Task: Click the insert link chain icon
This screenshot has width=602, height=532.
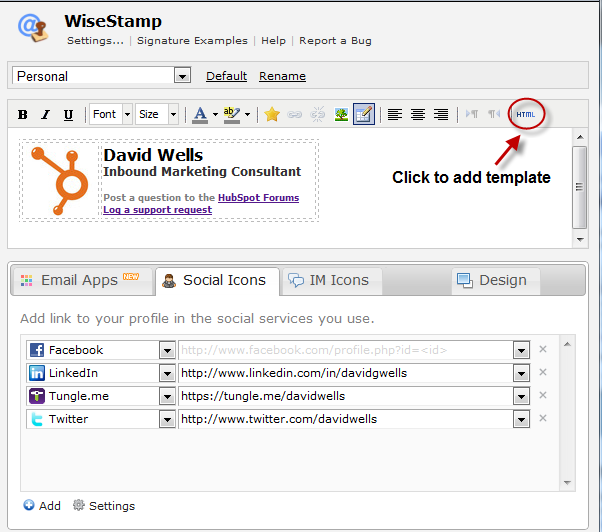Action: 294,114
